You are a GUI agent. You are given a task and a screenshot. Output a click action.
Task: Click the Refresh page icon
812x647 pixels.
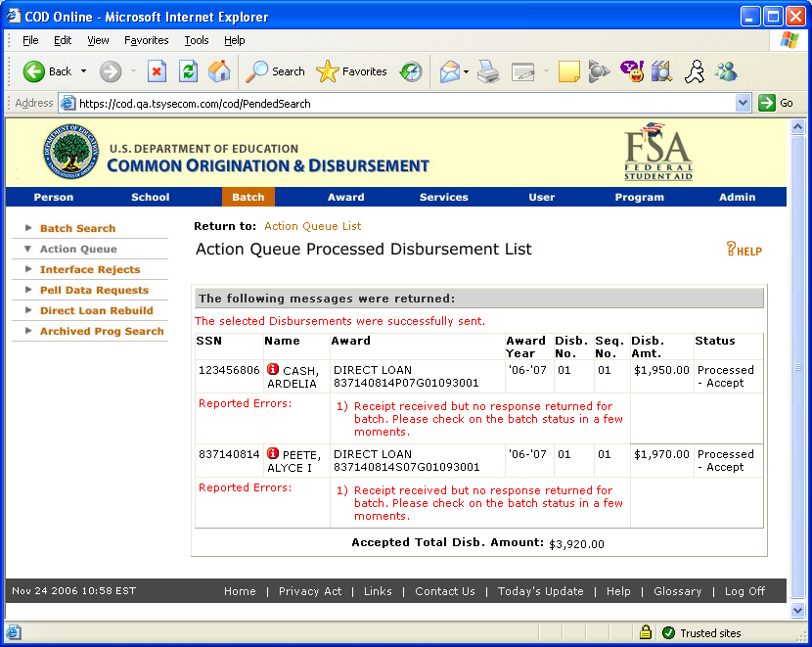point(188,71)
